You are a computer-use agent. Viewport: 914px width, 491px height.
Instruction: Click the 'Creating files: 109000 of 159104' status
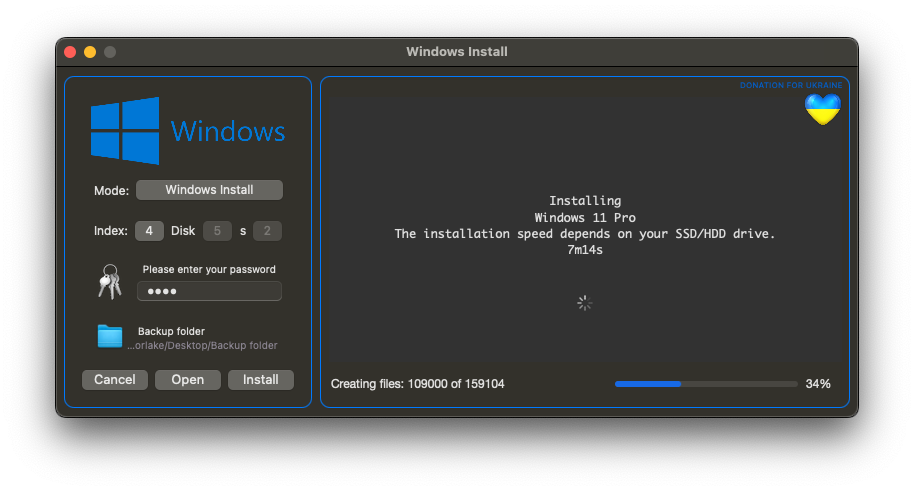click(x=417, y=384)
